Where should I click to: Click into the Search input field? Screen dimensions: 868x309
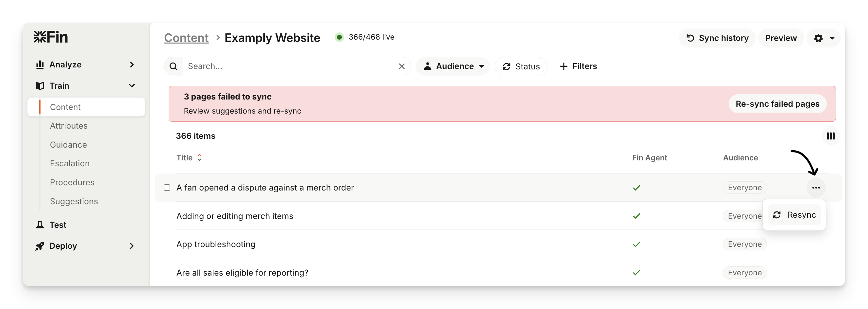point(290,66)
